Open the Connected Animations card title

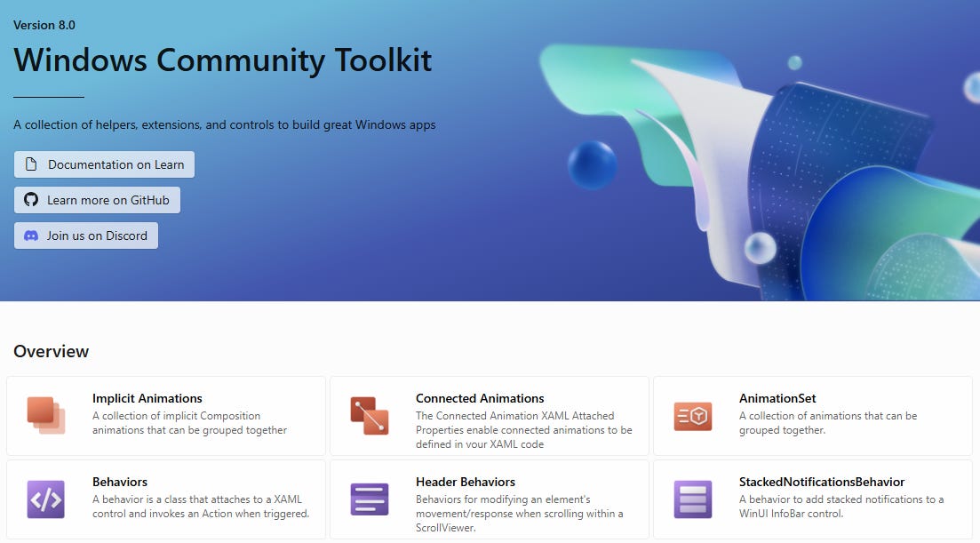click(480, 398)
